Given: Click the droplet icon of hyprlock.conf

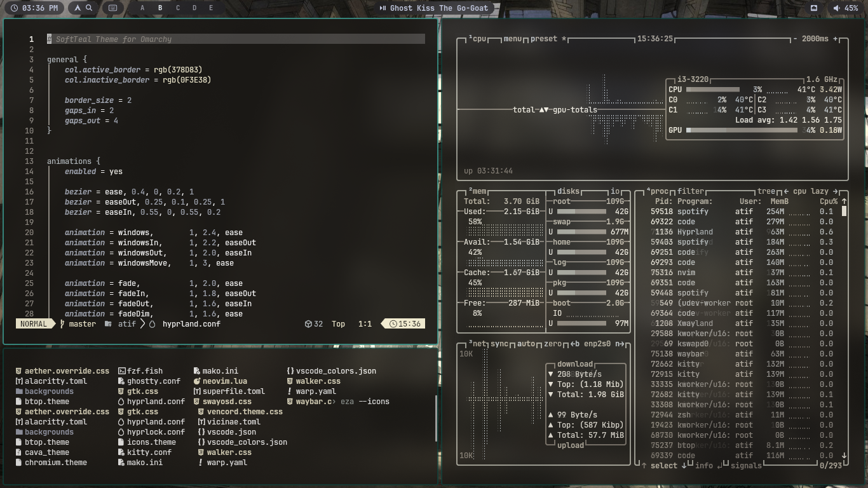Looking at the screenshot, I should 121,432.
